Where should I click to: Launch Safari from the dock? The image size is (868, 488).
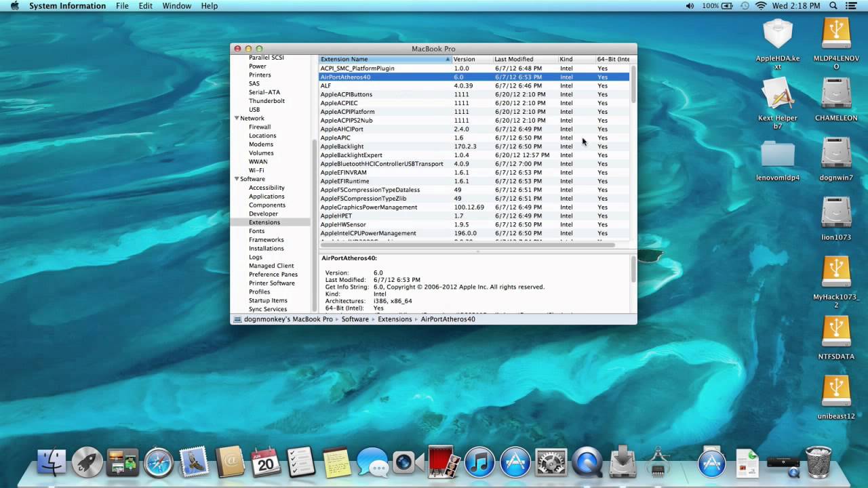point(158,463)
